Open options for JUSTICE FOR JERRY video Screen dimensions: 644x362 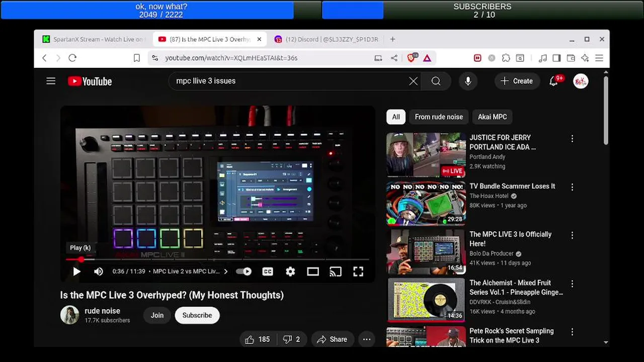[572, 138]
